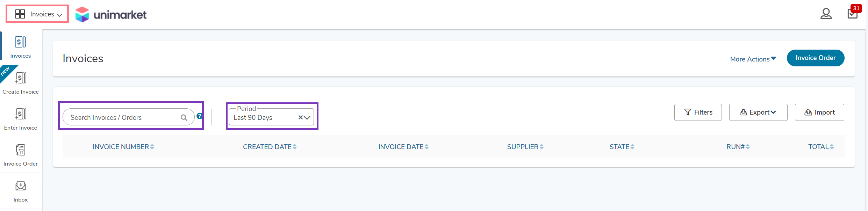Click the Import button
This screenshot has height=211, width=868.
[x=819, y=112]
